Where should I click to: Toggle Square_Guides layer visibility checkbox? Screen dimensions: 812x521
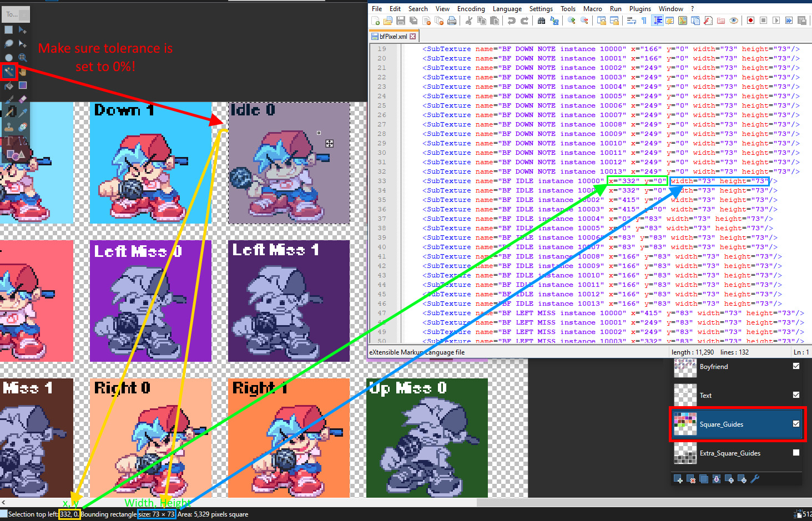click(x=796, y=424)
